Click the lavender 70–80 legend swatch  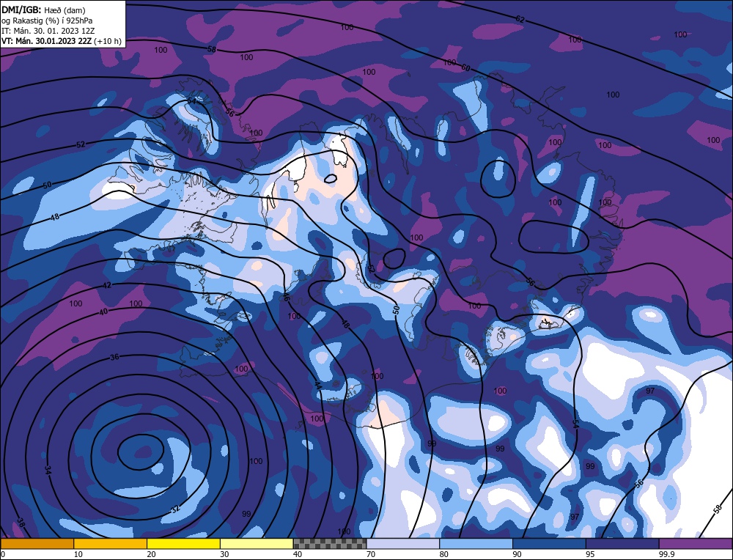pyautogui.click(x=403, y=544)
